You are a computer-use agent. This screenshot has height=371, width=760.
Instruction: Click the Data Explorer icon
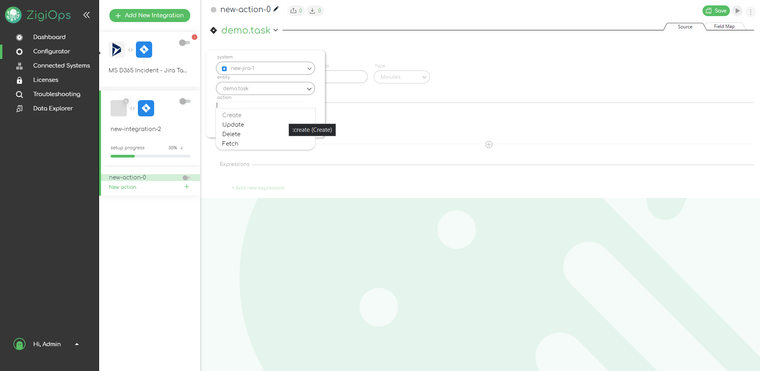click(x=19, y=109)
